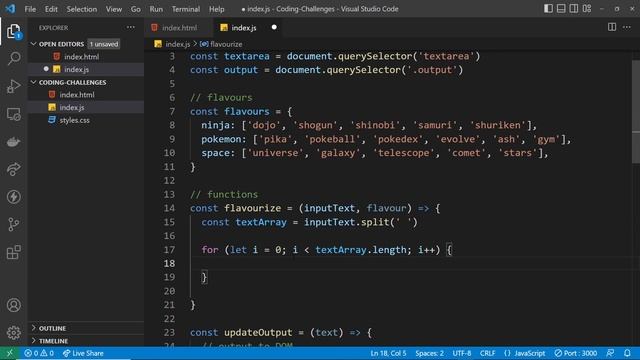Open errors and warnings count in status bar
The image size is (640, 360).
click(39, 353)
